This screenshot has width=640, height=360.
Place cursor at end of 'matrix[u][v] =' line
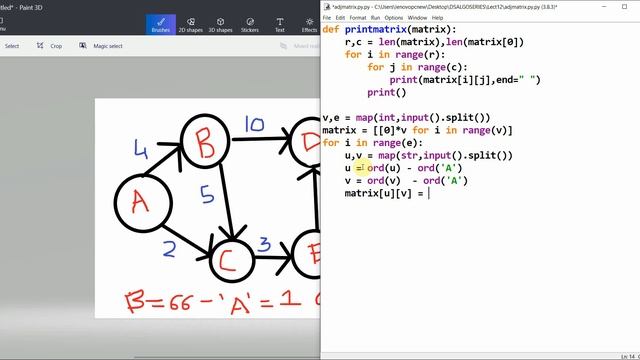click(x=429, y=193)
